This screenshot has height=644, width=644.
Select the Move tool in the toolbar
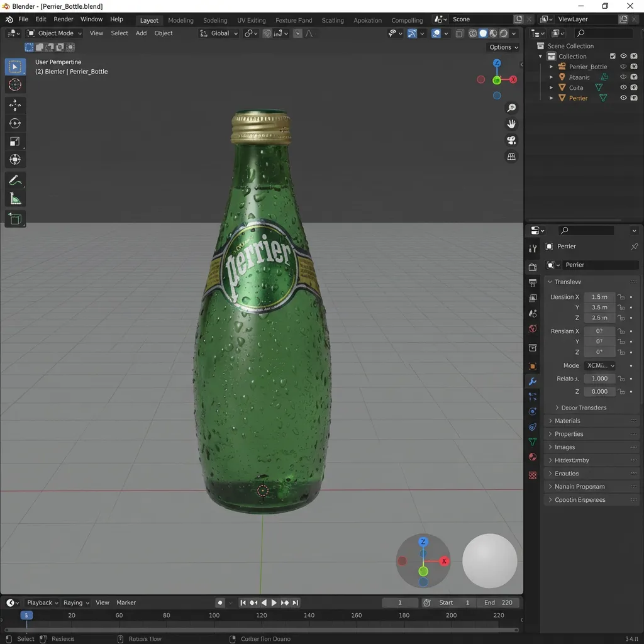tap(15, 105)
